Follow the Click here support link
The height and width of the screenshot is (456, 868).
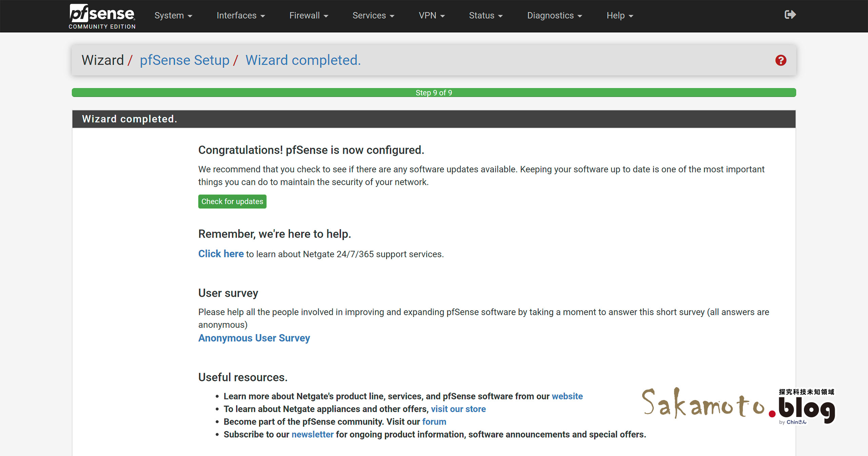pyautogui.click(x=221, y=254)
